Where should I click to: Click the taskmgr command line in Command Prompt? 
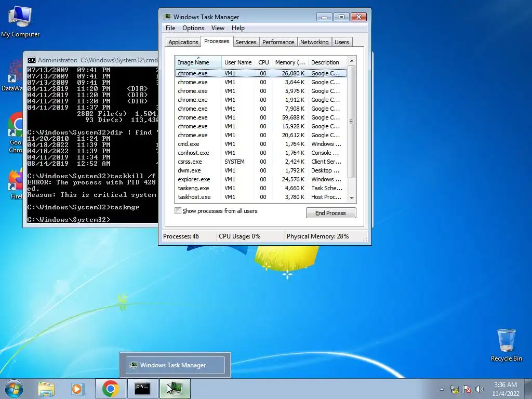[x=83, y=207]
